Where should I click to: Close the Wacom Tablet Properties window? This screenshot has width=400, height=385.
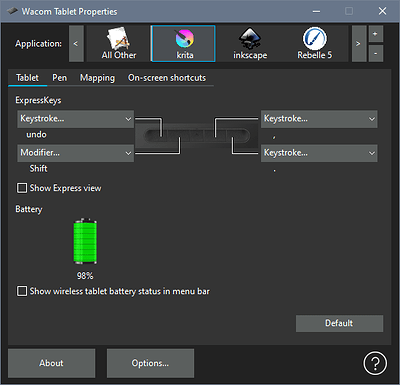click(382, 11)
